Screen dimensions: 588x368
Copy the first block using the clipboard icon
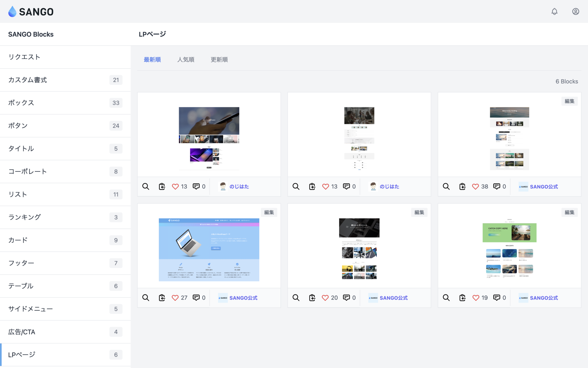point(162,186)
